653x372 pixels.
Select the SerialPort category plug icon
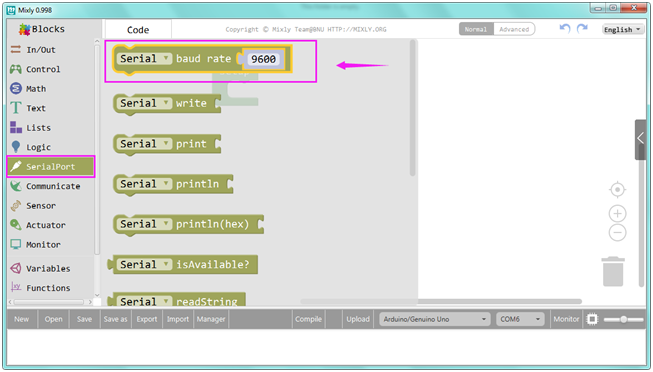(15, 166)
